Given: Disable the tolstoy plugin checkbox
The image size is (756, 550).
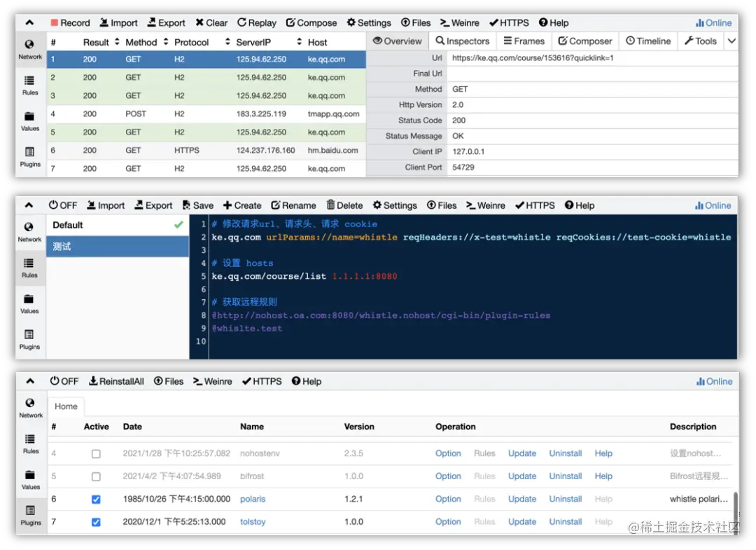Looking at the screenshot, I should (96, 522).
